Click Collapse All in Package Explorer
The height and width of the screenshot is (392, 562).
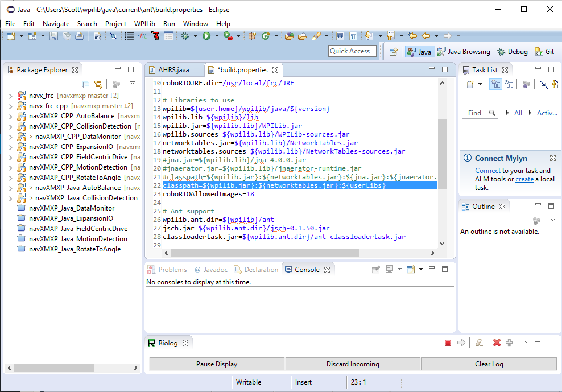tap(86, 84)
